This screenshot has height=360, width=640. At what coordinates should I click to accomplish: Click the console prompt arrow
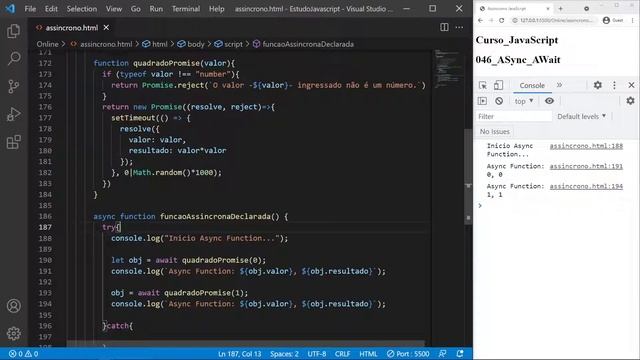tap(480, 205)
